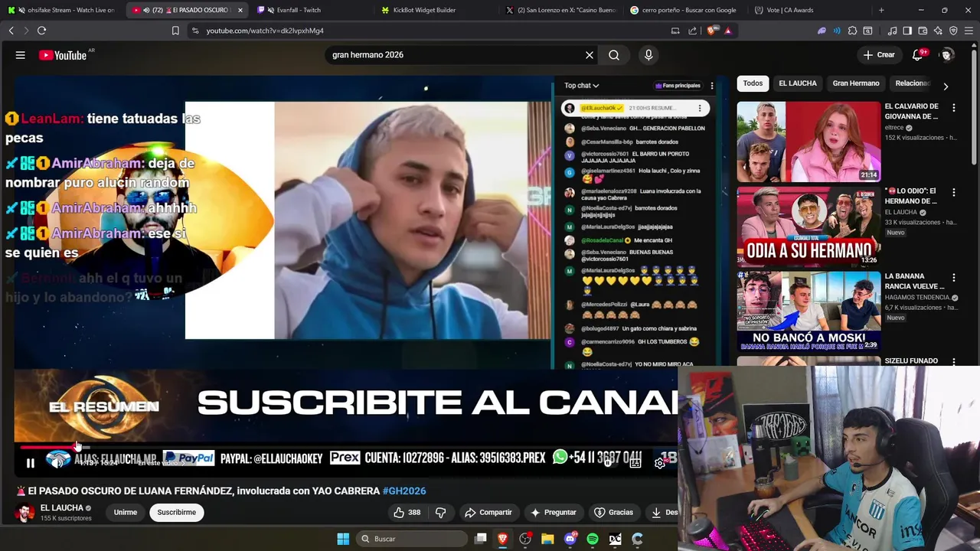Open options for pinned ElLauchaOk chat message
This screenshot has height=551, width=980.
pyautogui.click(x=699, y=108)
